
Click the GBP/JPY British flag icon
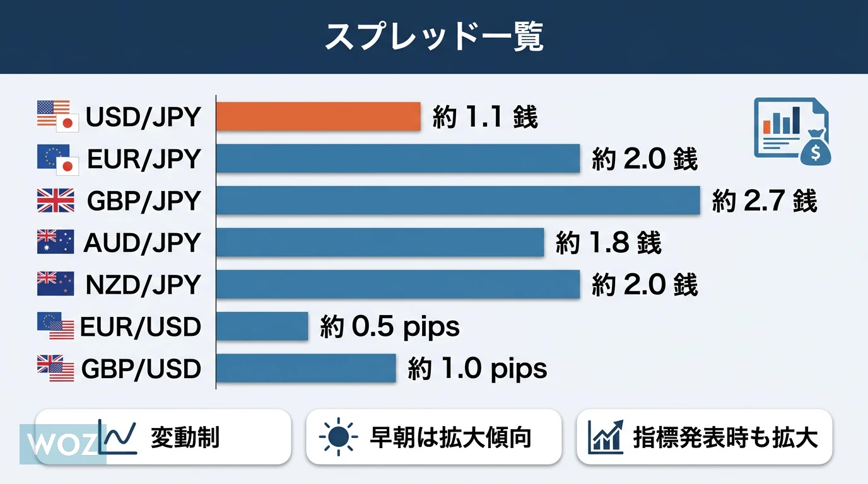pos(56,201)
